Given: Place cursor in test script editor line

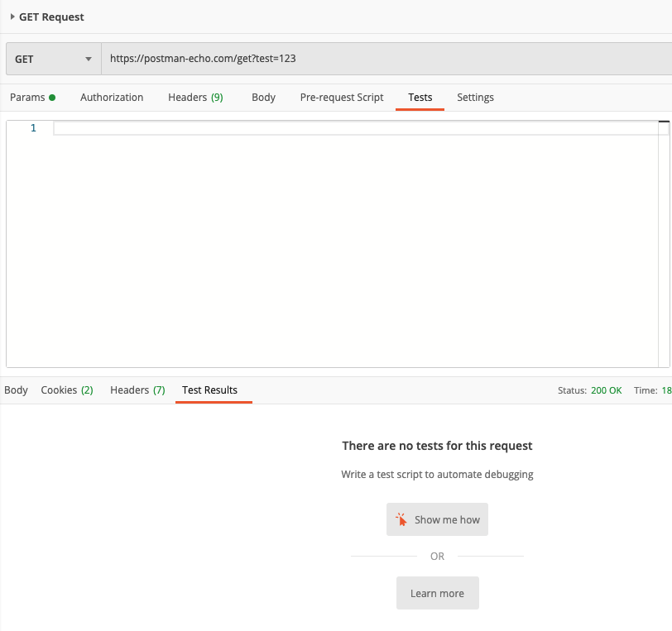Looking at the screenshot, I should point(356,128).
